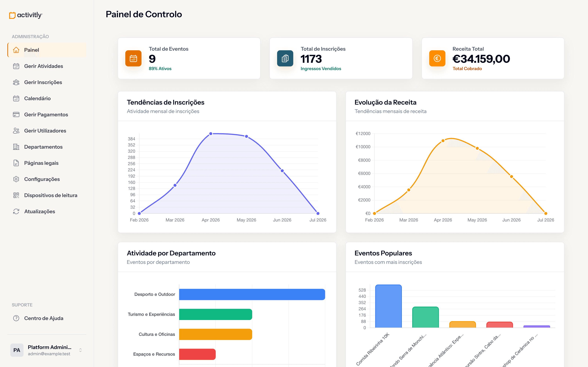Screen dimensions: 588x367
Task: Expand the Platform Admin account menu chevron
Action: pos(80,350)
